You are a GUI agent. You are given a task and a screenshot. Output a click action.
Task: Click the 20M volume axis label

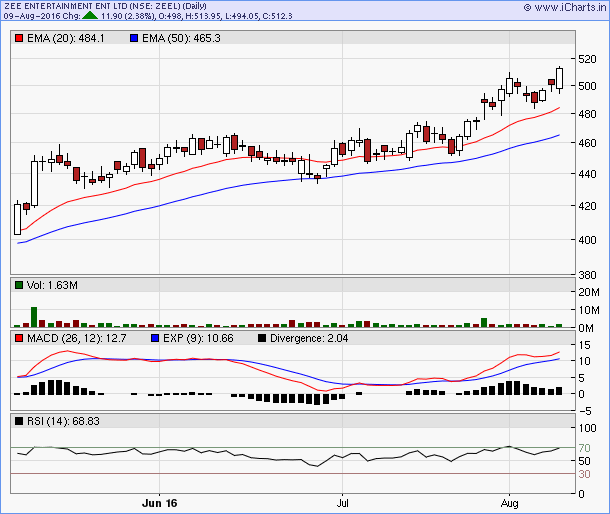(x=589, y=292)
